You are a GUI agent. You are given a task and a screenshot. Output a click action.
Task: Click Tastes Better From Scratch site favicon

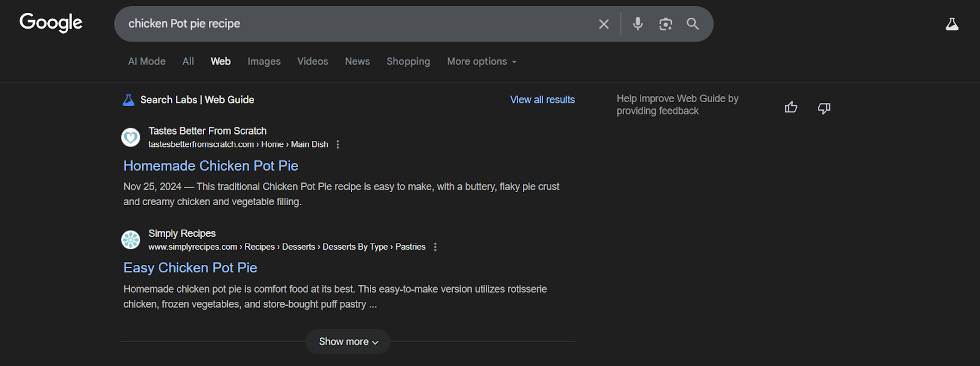130,137
